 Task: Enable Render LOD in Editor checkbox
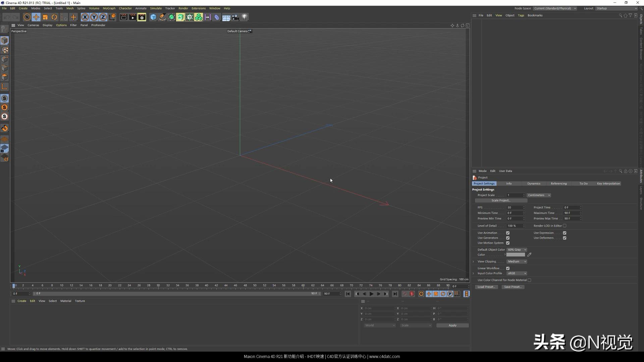click(565, 226)
